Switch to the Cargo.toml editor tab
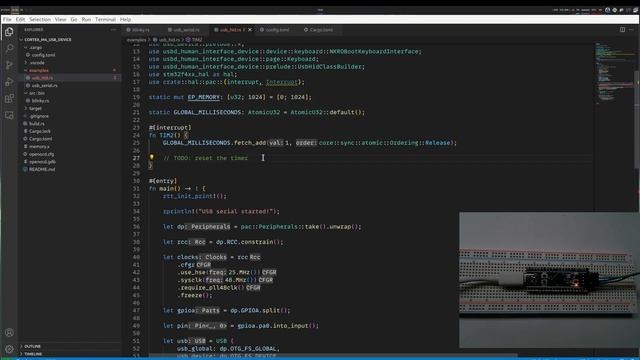 (321, 30)
